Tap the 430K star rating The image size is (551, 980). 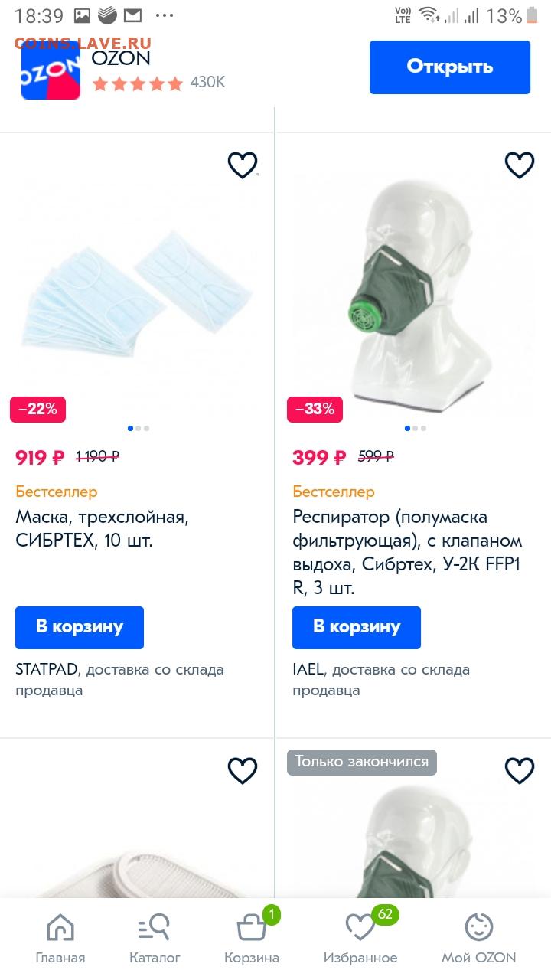(x=158, y=83)
